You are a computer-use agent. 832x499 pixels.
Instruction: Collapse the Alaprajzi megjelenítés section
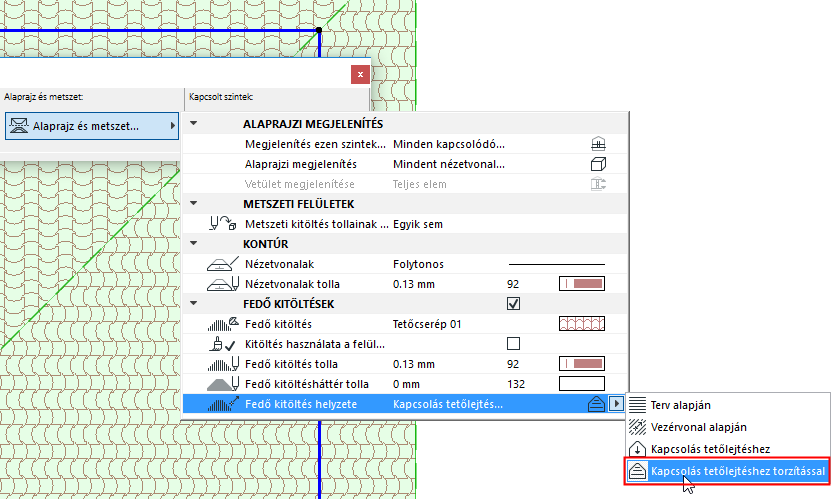(x=194, y=123)
